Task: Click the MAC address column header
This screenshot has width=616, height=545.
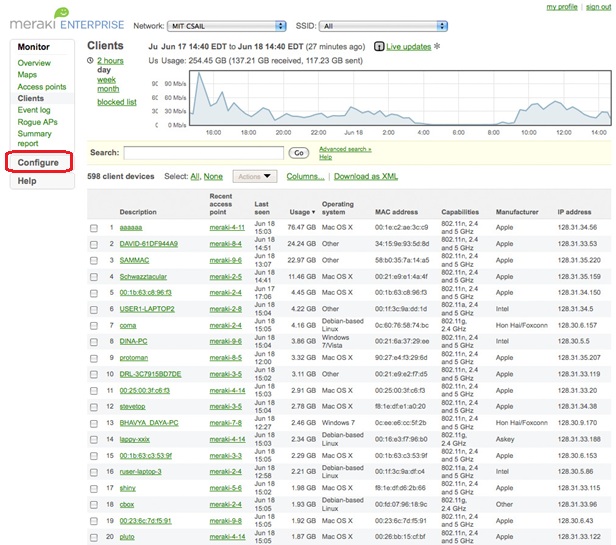Action: coord(396,212)
